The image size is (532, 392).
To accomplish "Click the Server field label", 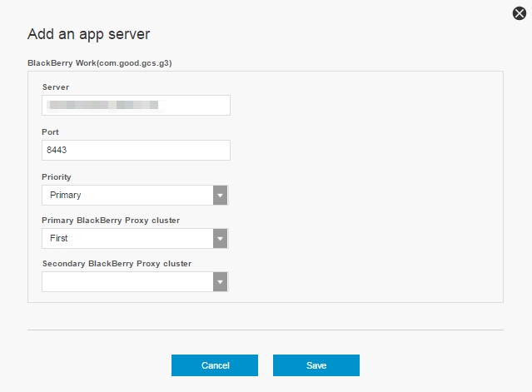I will pos(55,87).
